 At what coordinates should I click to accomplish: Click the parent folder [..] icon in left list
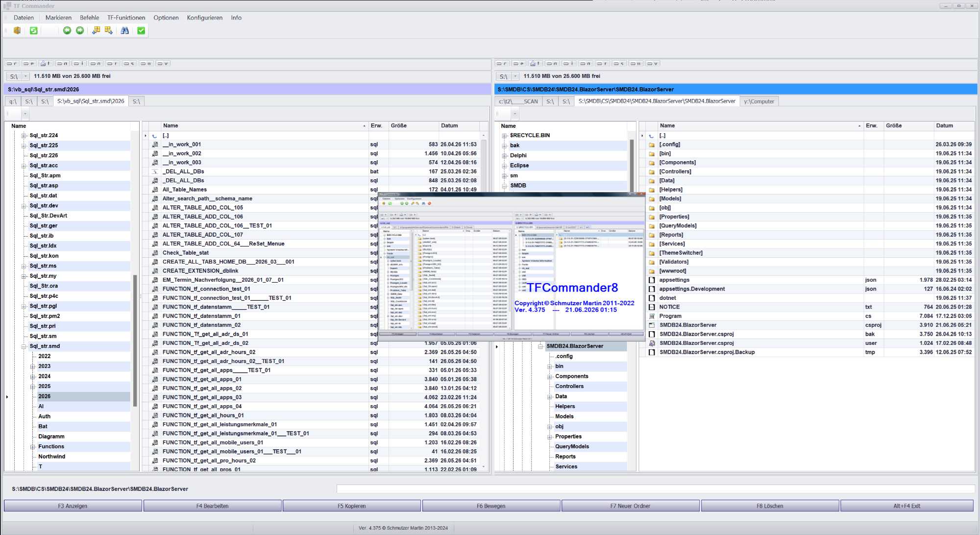(155, 136)
